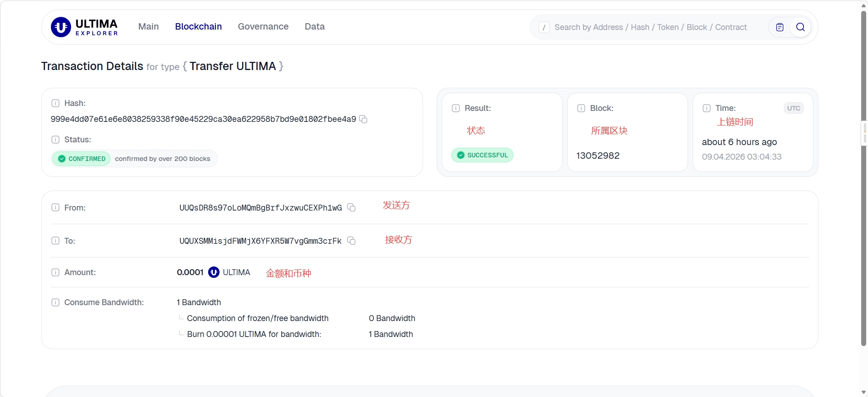The width and height of the screenshot is (868, 397).
Task: Click info icon beside Status label
Action: (x=55, y=140)
